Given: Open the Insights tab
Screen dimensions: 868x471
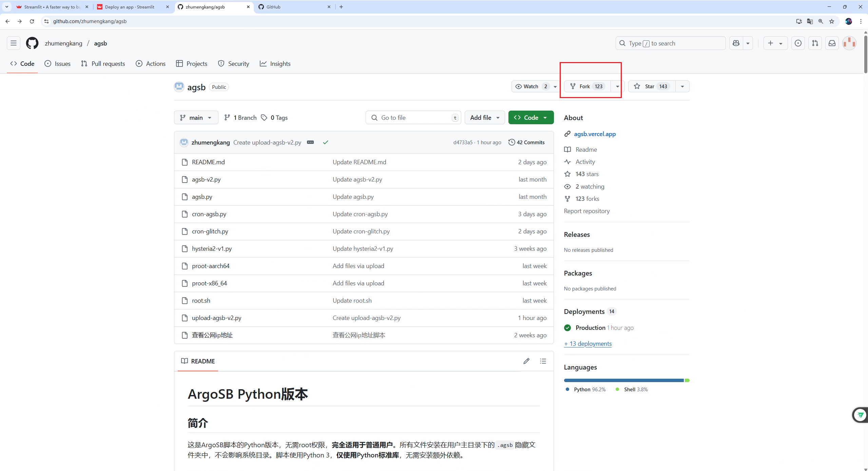Looking at the screenshot, I should click(275, 63).
